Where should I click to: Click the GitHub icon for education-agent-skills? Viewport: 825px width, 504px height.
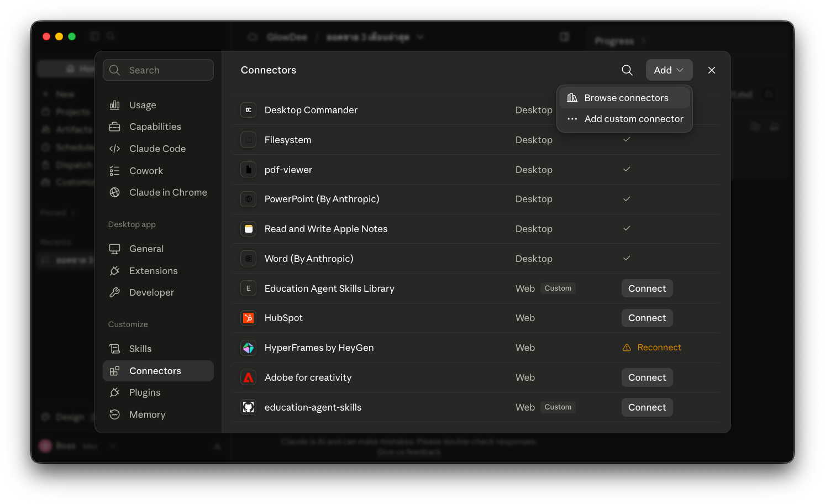click(249, 407)
